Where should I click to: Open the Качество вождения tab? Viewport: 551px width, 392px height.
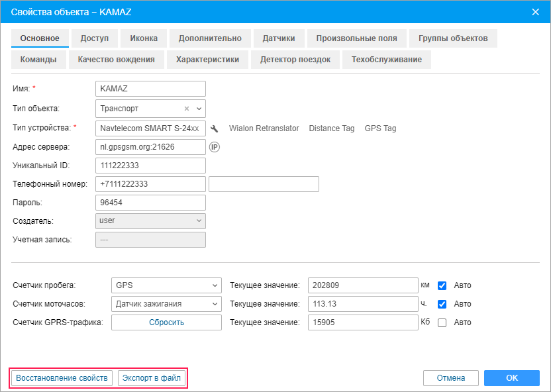pyautogui.click(x=117, y=60)
